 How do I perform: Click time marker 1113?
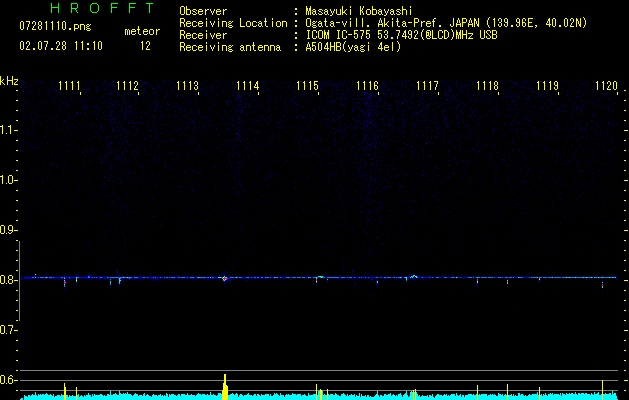pos(187,86)
